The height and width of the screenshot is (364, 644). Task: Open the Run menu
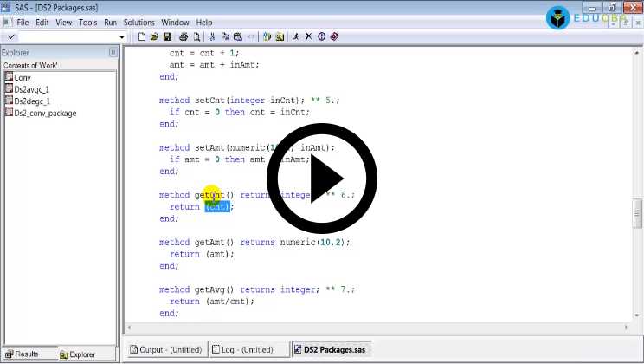click(x=110, y=22)
